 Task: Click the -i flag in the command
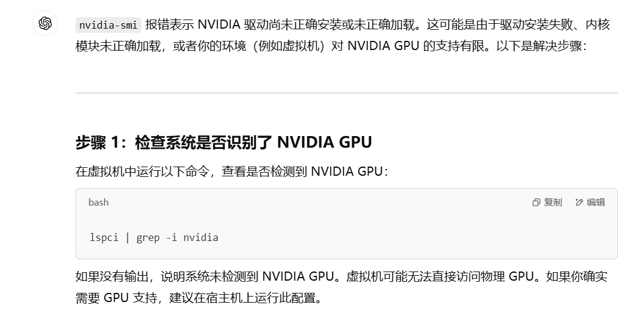[171, 237]
